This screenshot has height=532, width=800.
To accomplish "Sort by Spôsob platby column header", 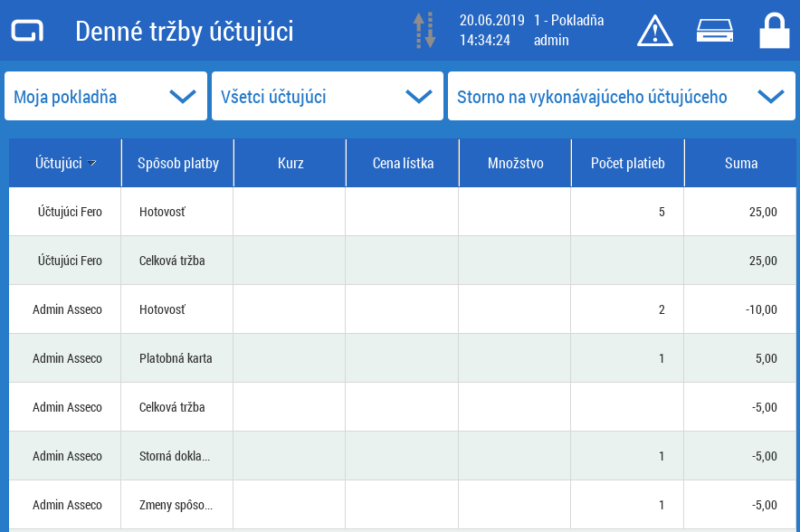I will coord(177,164).
